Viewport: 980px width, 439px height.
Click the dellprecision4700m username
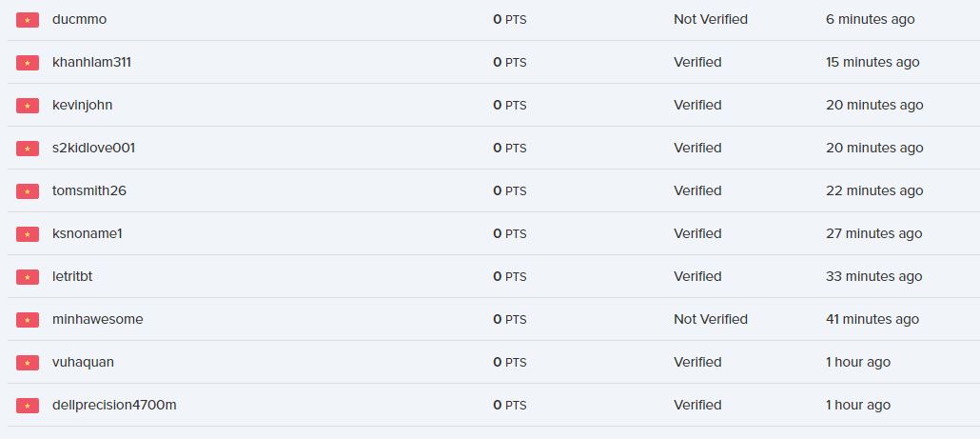point(114,405)
